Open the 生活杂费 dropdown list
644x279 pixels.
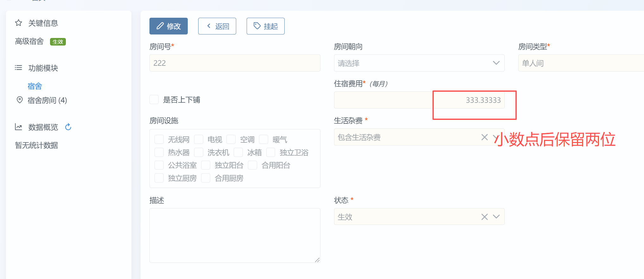pos(496,137)
